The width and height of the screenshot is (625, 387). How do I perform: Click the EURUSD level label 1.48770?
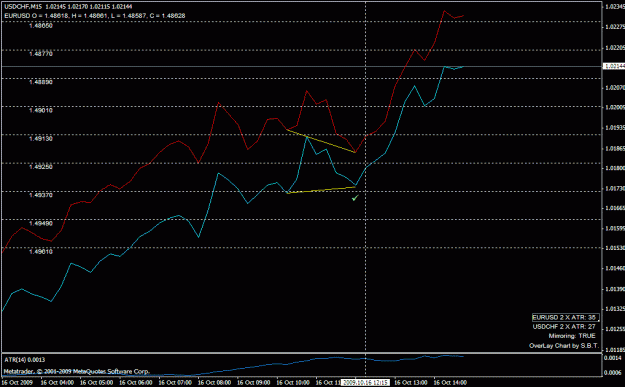pyautogui.click(x=41, y=54)
